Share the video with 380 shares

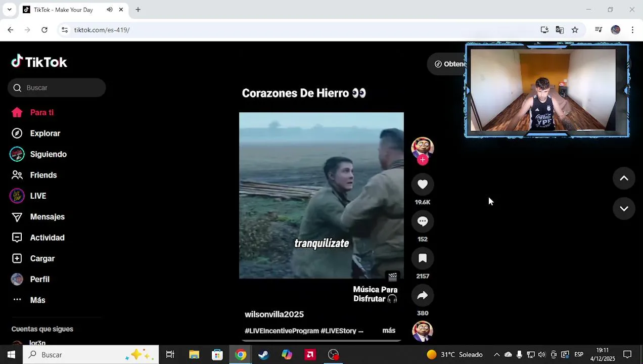[x=423, y=295]
